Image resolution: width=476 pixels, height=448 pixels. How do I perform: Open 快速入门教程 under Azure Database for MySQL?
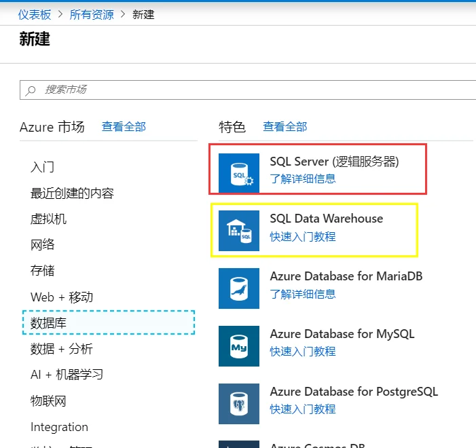[303, 352]
